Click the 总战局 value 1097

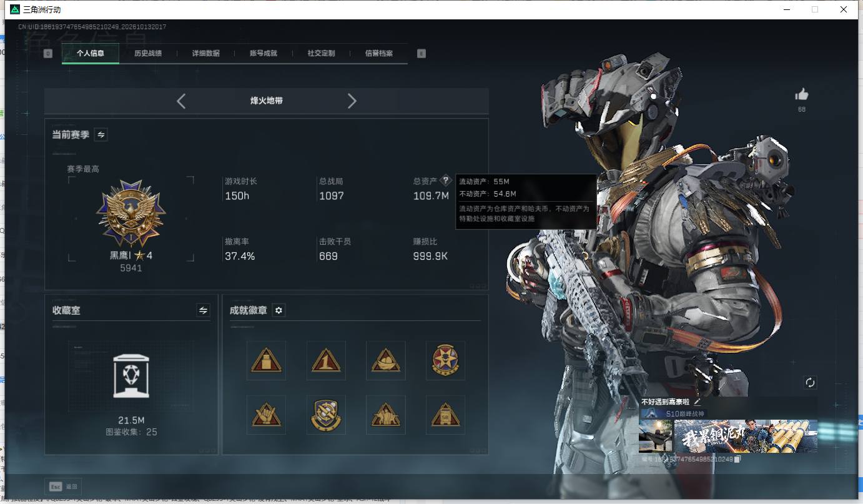[332, 195]
